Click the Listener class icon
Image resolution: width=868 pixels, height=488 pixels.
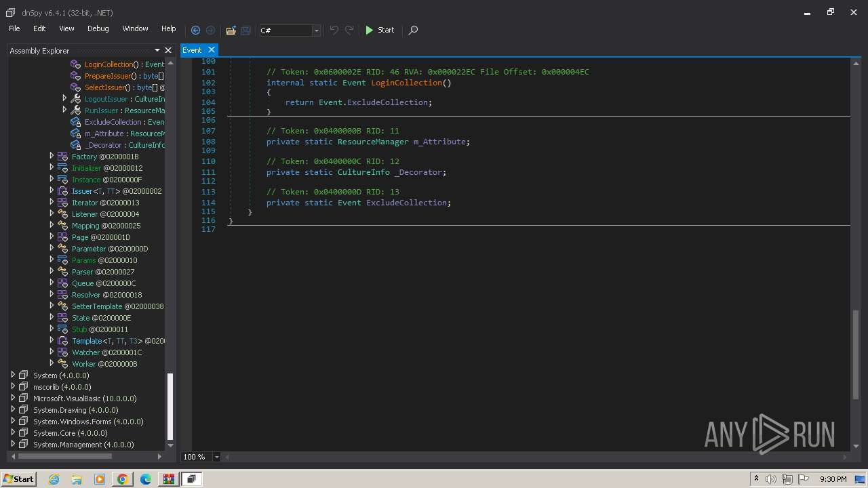click(x=62, y=213)
